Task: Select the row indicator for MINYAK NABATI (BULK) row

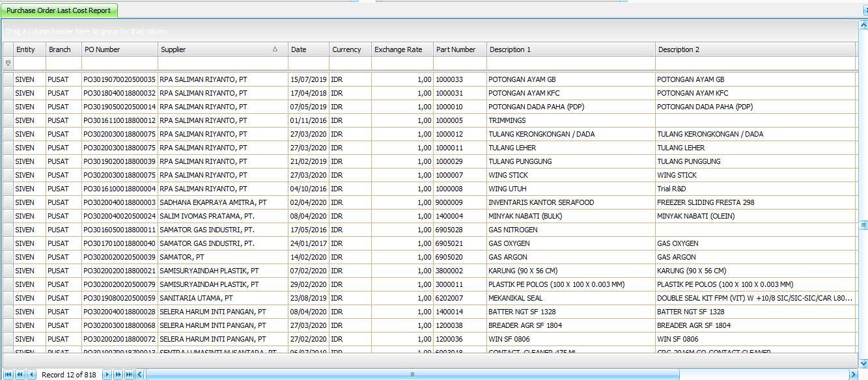Action: 8,216
